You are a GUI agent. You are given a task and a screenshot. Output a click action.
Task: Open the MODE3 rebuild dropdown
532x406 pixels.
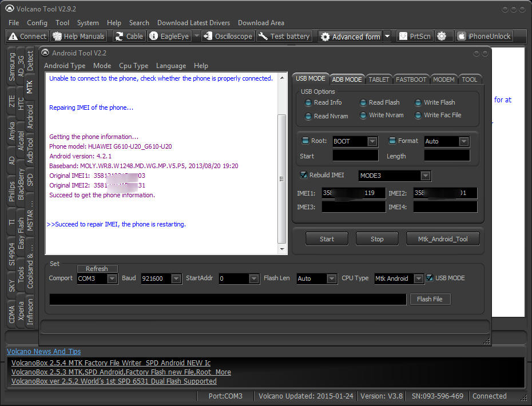point(425,176)
